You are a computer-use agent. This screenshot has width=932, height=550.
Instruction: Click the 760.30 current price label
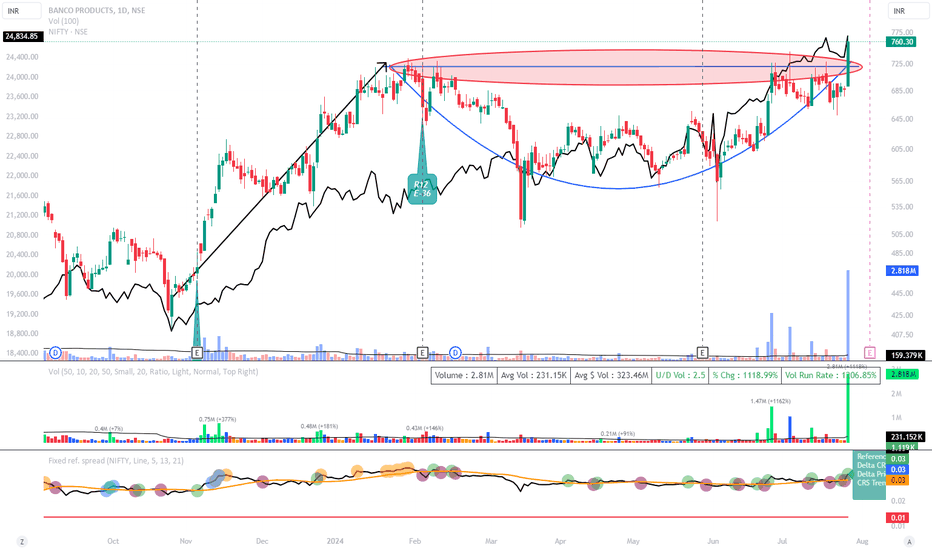point(902,42)
